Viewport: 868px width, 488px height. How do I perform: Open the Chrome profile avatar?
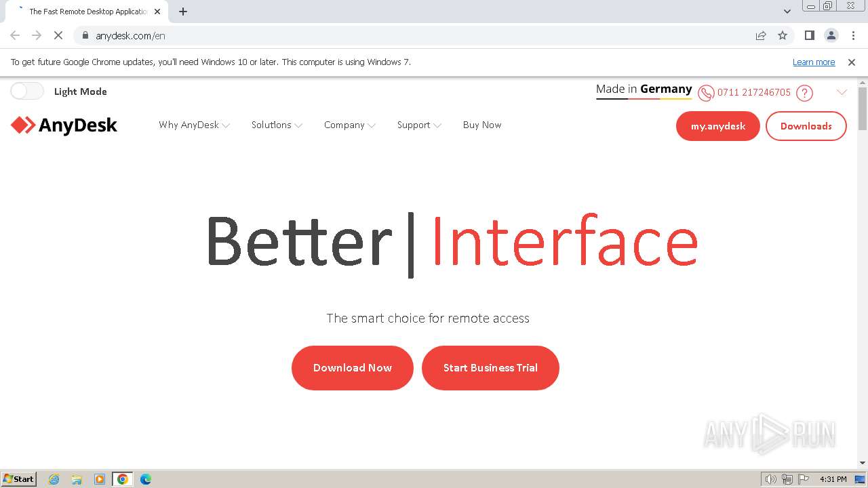(x=831, y=35)
